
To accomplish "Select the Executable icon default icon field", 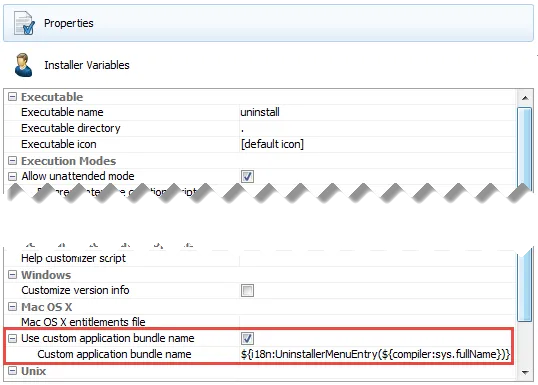I will [377, 144].
